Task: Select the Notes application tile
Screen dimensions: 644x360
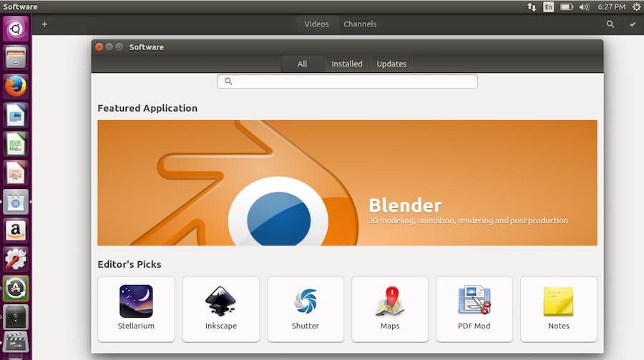Action: pos(558,308)
